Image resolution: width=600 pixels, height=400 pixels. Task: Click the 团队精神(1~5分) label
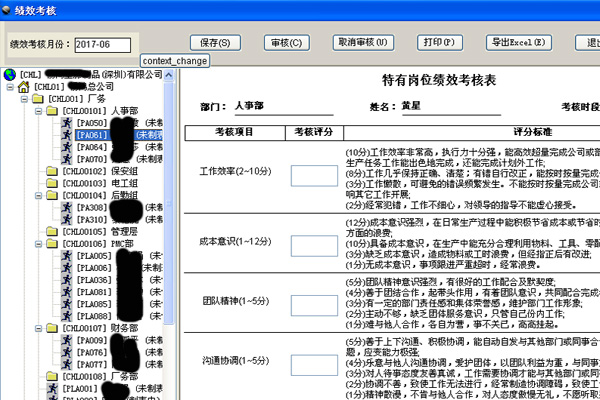pyautogui.click(x=236, y=301)
